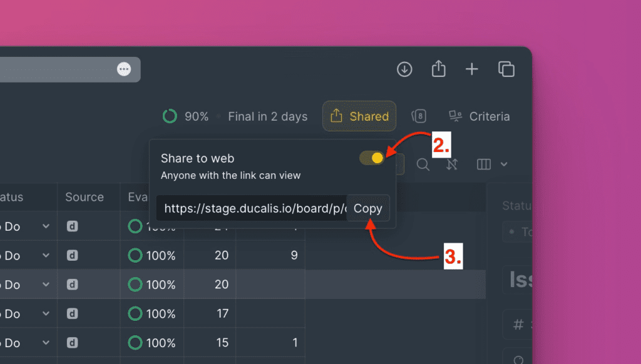
Task: Show tab overview icon
Action: coord(506,69)
